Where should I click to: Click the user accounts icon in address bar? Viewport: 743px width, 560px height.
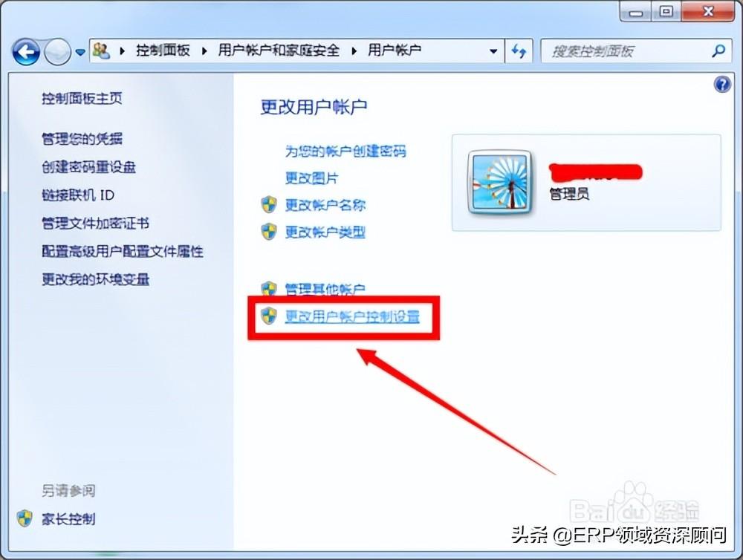(x=101, y=51)
